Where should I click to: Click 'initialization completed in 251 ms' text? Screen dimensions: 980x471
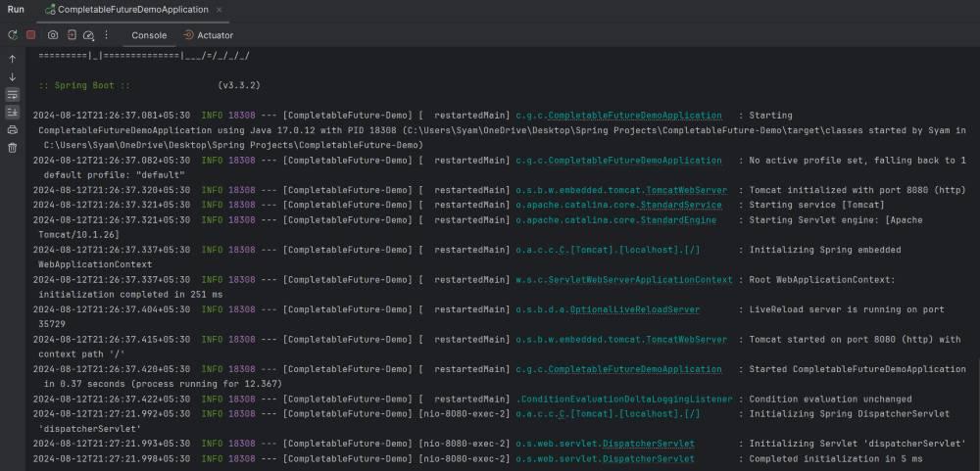click(x=130, y=295)
